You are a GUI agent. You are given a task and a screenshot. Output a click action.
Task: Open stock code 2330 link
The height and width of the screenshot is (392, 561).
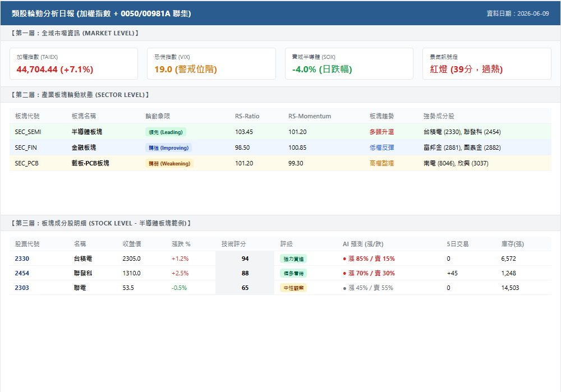point(22,259)
